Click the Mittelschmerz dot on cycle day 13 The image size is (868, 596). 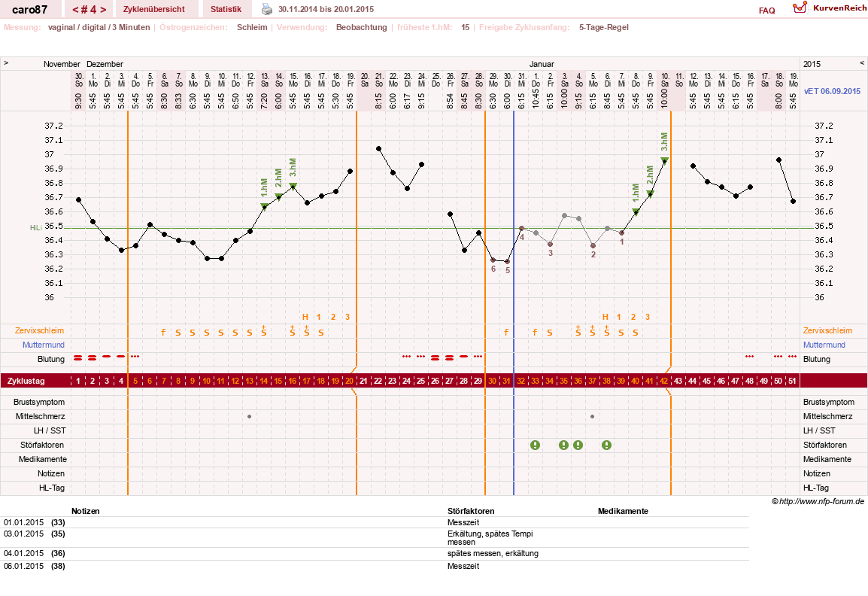pyautogui.click(x=250, y=417)
